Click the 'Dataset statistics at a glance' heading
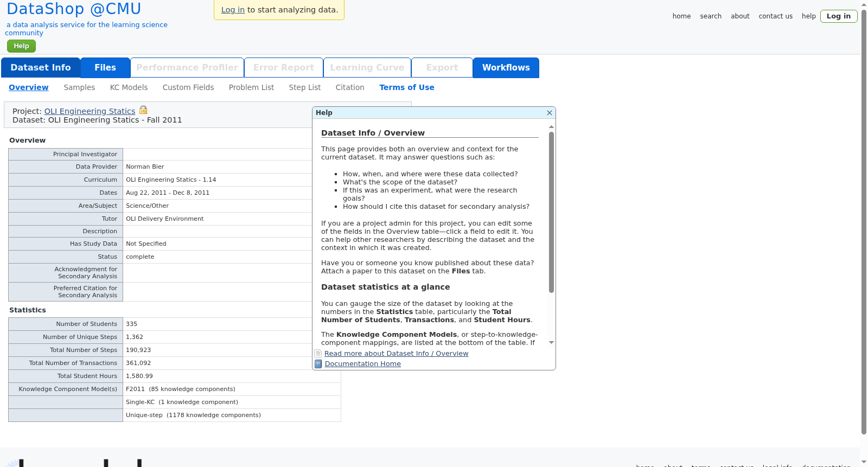This screenshot has height=467, width=868. [x=385, y=287]
